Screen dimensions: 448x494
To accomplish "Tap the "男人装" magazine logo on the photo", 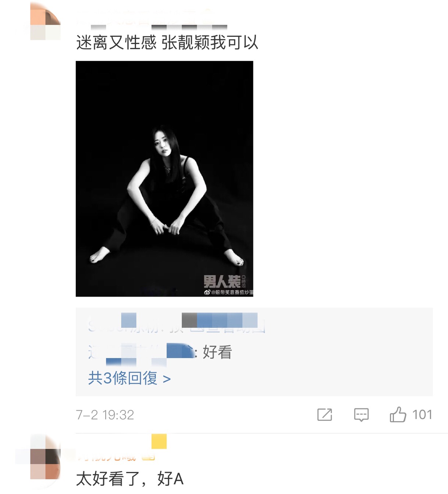I will [222, 282].
